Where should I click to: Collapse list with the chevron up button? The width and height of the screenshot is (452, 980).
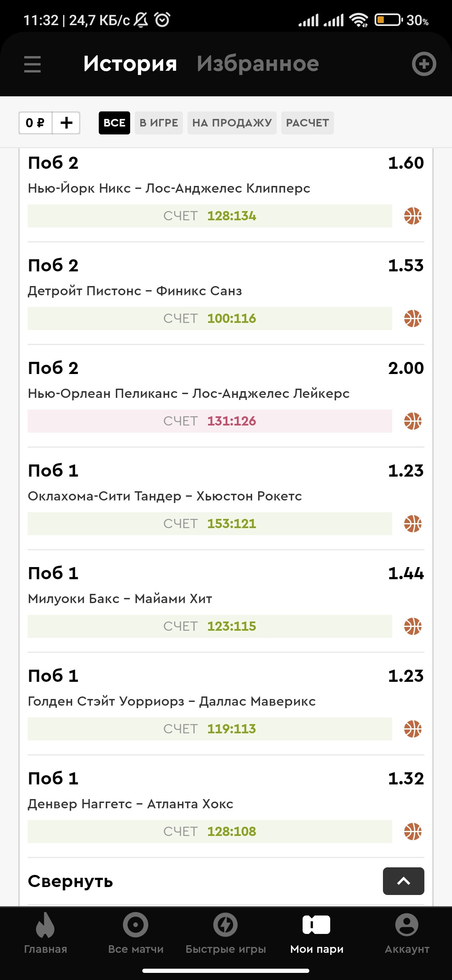[403, 881]
